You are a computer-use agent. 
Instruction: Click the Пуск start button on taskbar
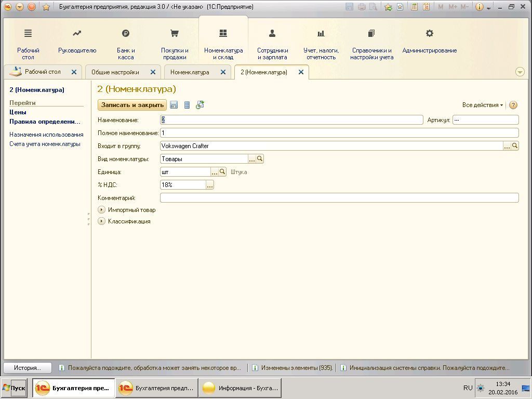(x=14, y=388)
